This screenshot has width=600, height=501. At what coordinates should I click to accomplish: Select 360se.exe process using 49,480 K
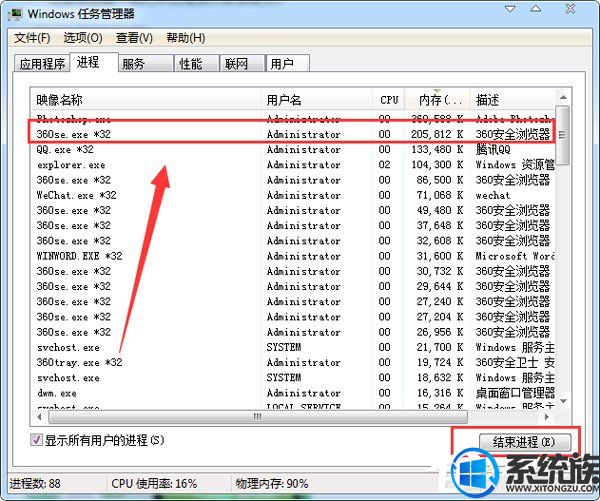(293, 210)
